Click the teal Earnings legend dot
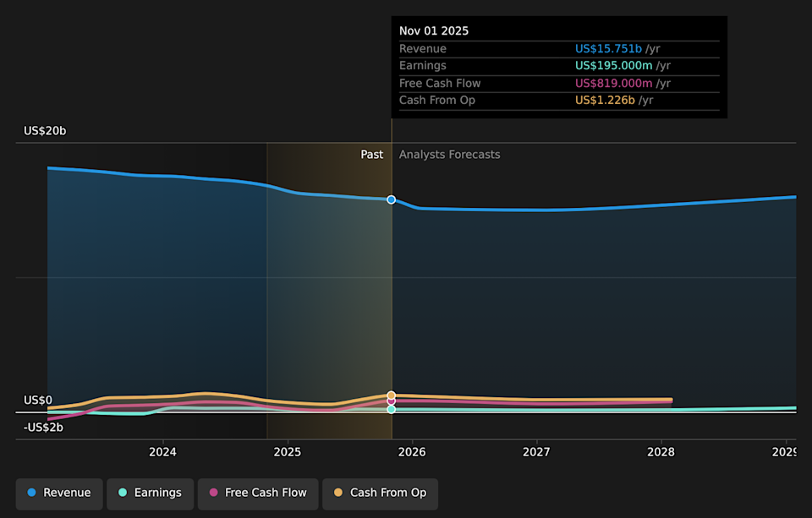The image size is (812, 518). pos(124,493)
